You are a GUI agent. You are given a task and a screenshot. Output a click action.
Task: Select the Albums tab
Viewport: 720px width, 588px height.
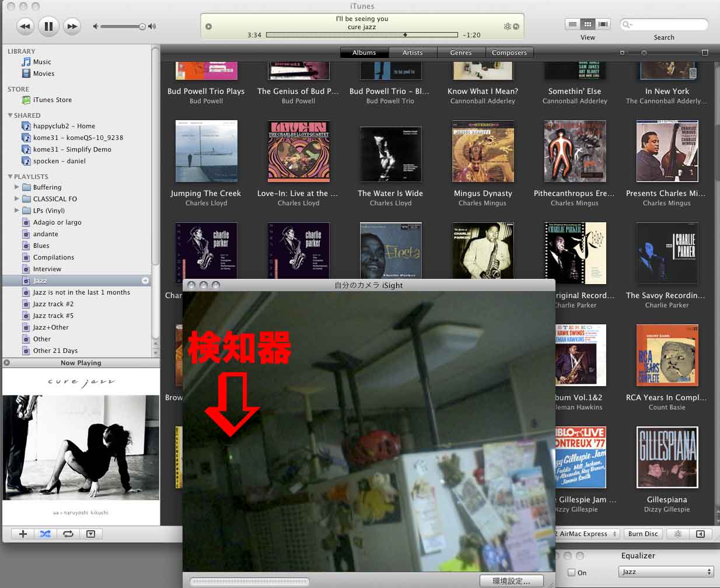coord(364,52)
